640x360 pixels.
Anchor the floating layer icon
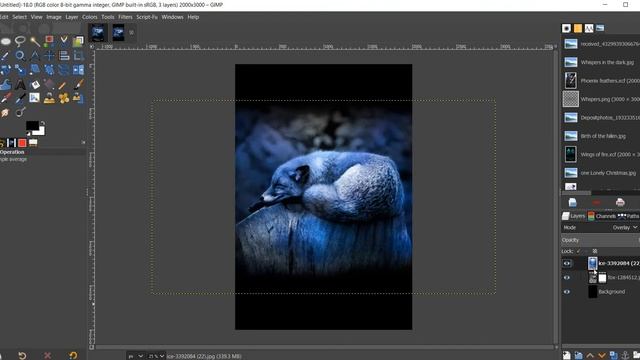point(625,356)
